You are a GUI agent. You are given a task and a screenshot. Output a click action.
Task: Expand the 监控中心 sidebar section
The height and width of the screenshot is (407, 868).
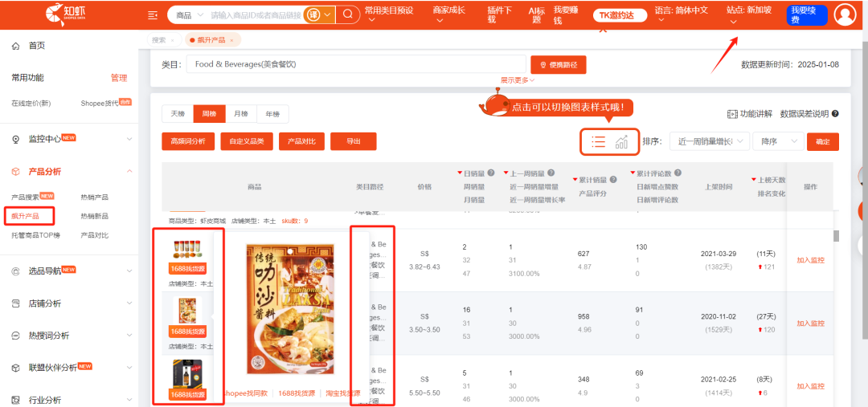(x=129, y=139)
